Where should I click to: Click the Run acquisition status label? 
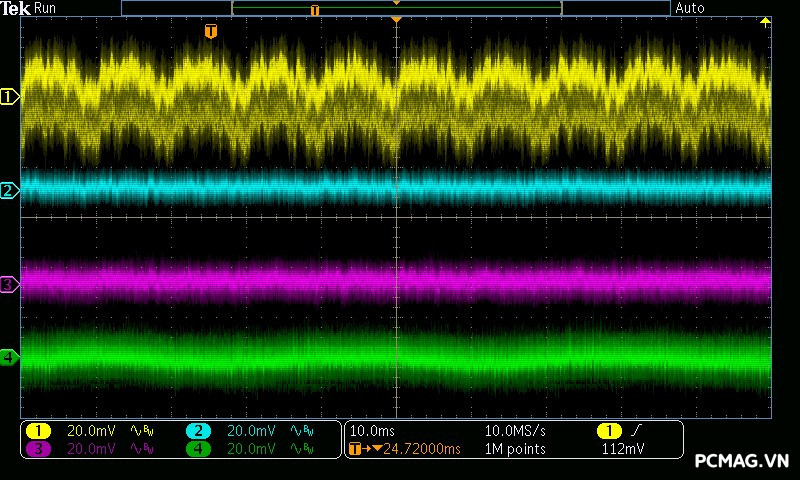click(x=46, y=8)
